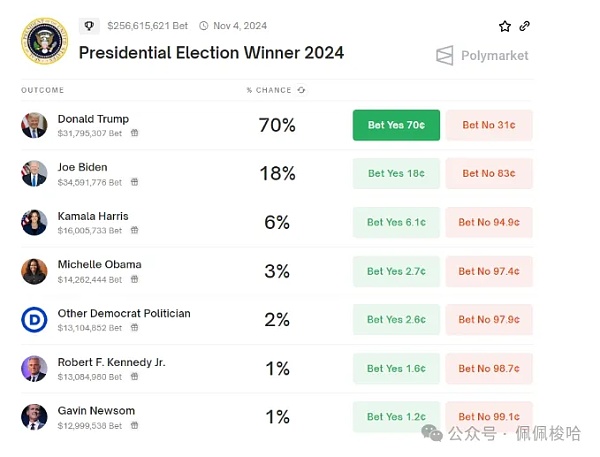Image resolution: width=600 pixels, height=457 pixels.
Task: Select Bet No 99.1¢ for Gavin Newsom
Action: pyautogui.click(x=489, y=417)
